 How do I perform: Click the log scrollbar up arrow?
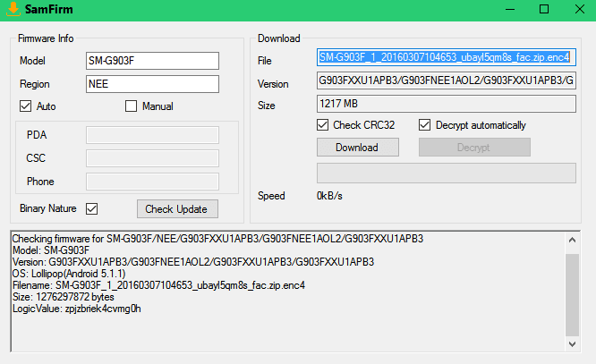[572, 241]
